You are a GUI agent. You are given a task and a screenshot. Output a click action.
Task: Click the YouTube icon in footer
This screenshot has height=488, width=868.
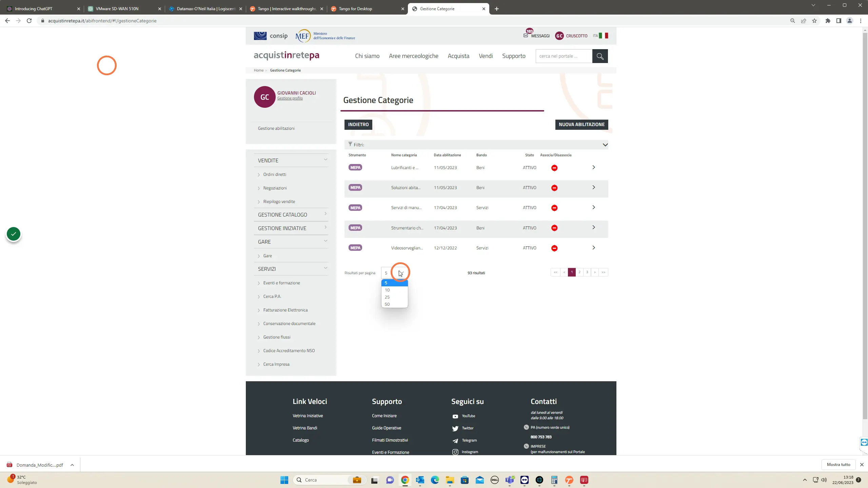(x=455, y=416)
